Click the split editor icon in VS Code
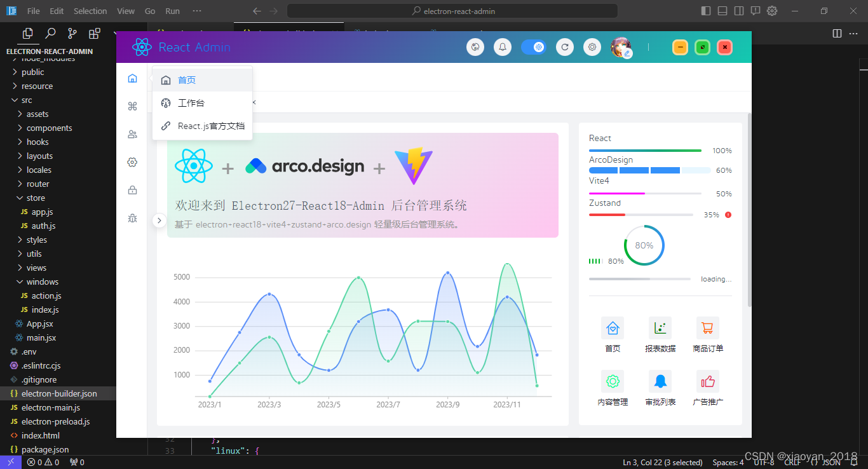The height and width of the screenshot is (469, 868). coord(837,33)
